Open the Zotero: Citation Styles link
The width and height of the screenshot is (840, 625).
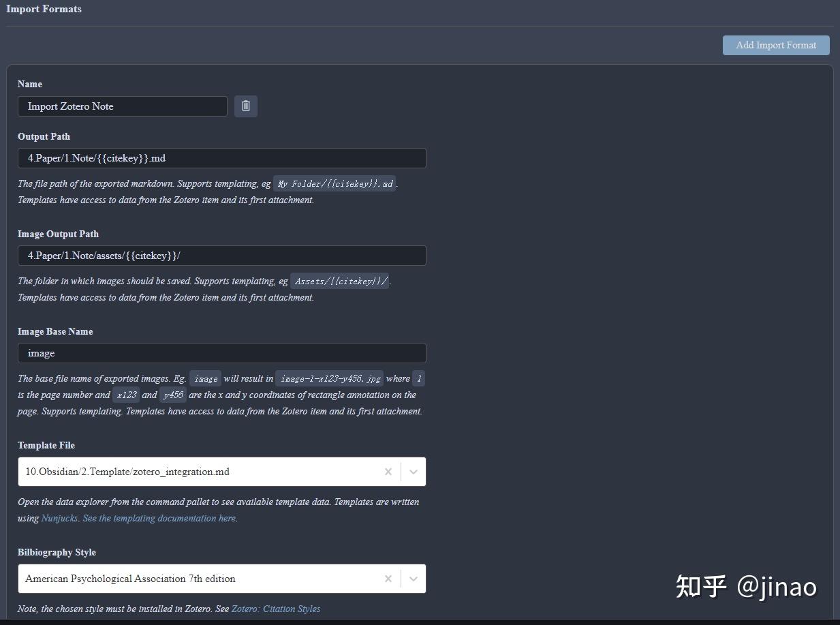[x=276, y=609]
